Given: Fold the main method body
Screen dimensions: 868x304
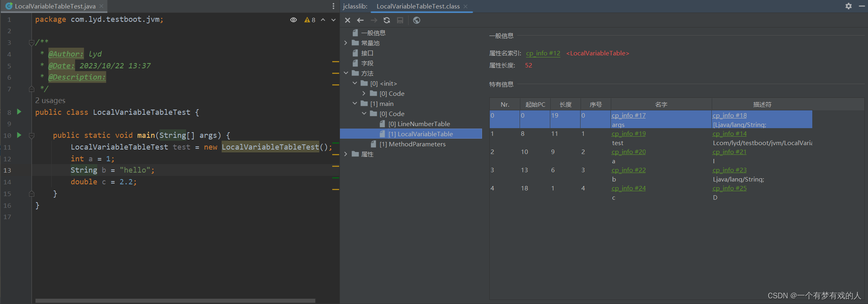Looking at the screenshot, I should (x=31, y=135).
